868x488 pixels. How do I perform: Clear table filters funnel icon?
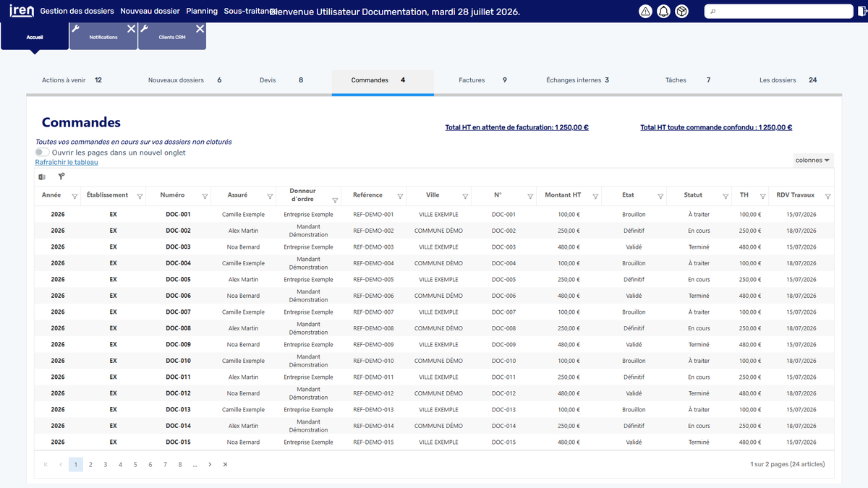click(61, 177)
